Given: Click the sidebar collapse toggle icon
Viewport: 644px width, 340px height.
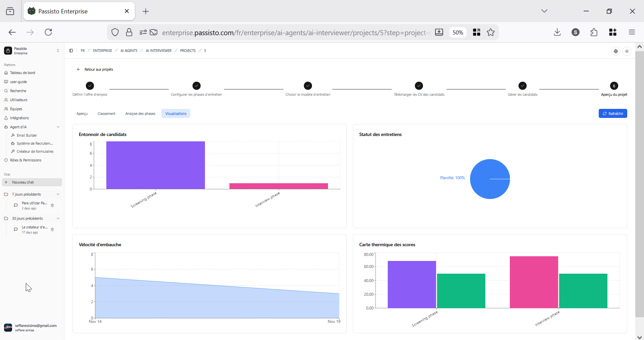Looking at the screenshot, I should (71, 51).
